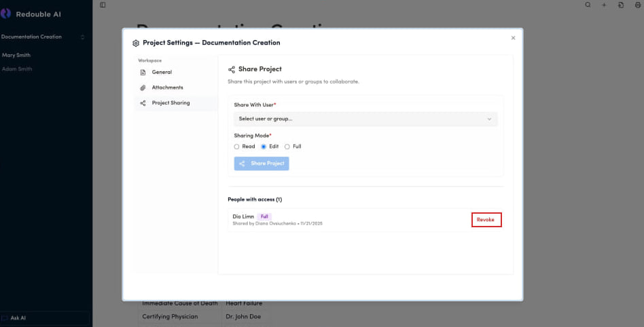Close the Project Settings dialog

pyautogui.click(x=513, y=38)
